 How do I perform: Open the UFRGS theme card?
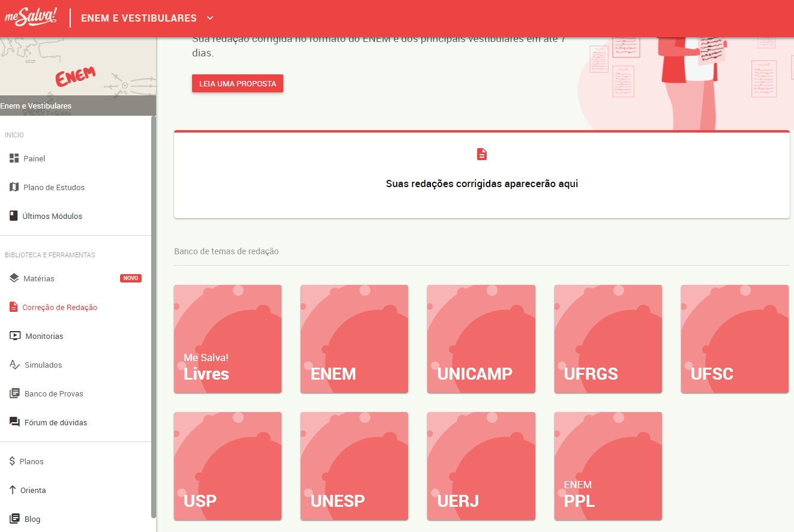coord(608,339)
